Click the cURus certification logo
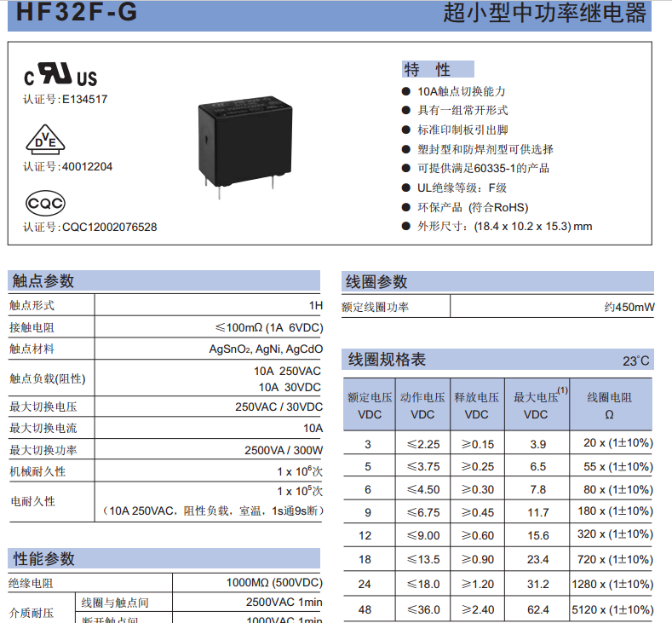Screen dimensions: 672x623 (x=60, y=75)
